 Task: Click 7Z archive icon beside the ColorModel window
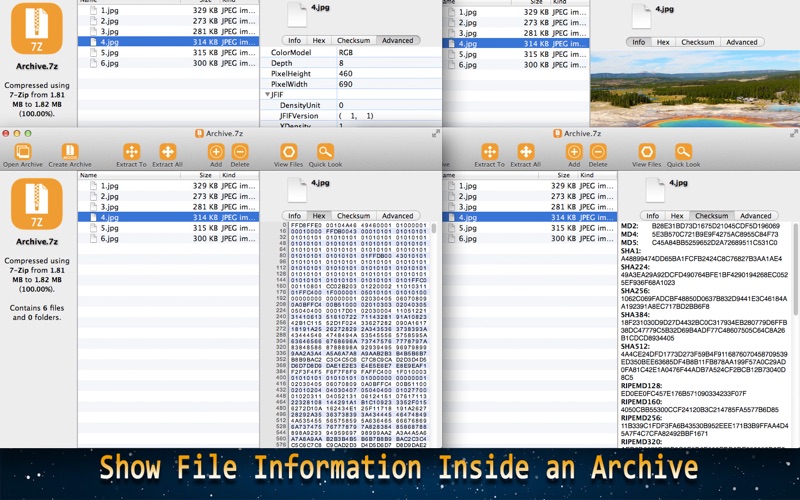tap(37, 28)
